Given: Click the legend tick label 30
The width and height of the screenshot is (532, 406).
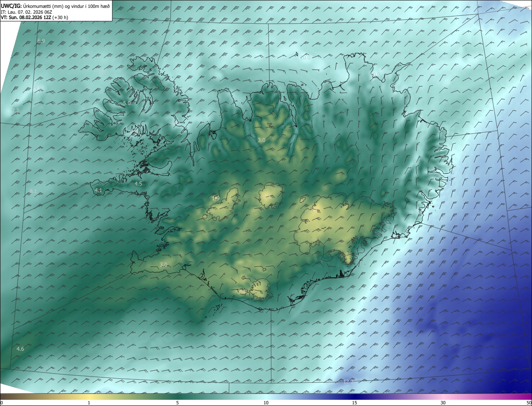Looking at the screenshot, I should (x=443, y=403).
